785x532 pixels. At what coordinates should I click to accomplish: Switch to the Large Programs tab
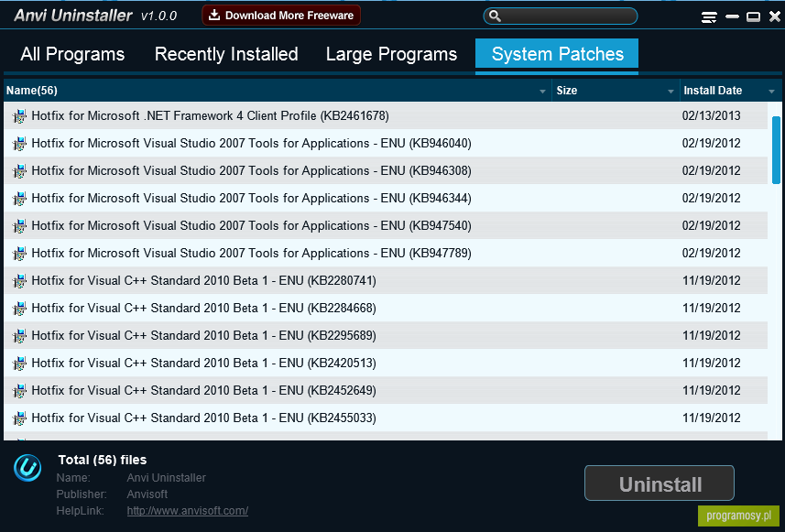tap(391, 54)
